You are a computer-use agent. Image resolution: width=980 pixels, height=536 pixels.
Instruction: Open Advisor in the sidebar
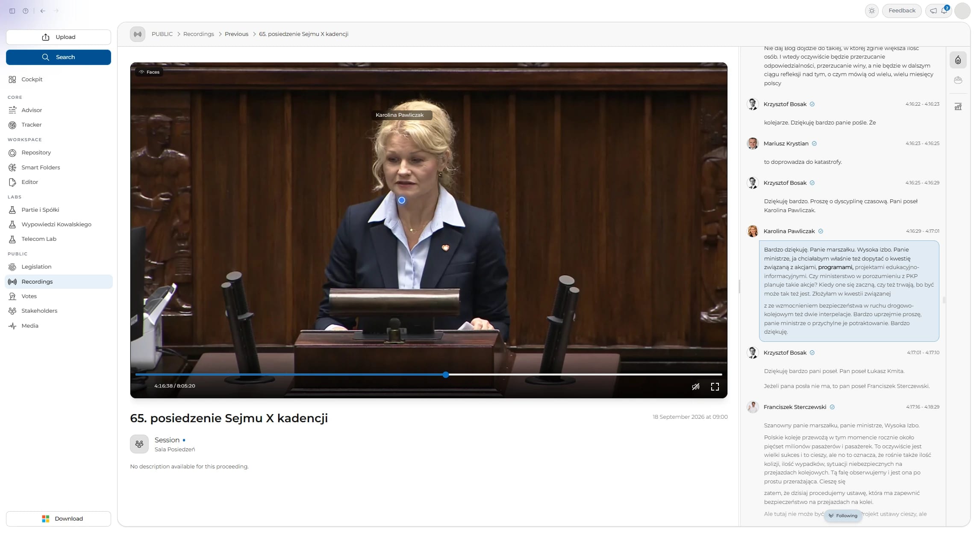pyautogui.click(x=59, y=110)
